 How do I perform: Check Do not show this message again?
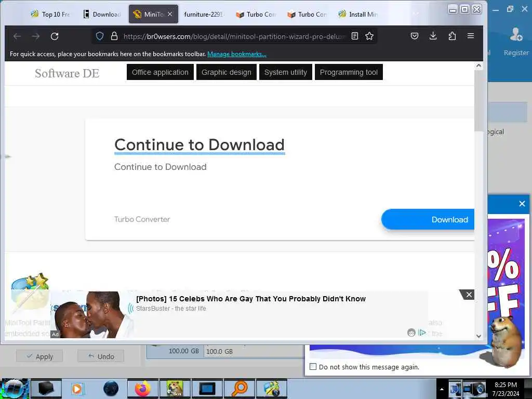313,367
